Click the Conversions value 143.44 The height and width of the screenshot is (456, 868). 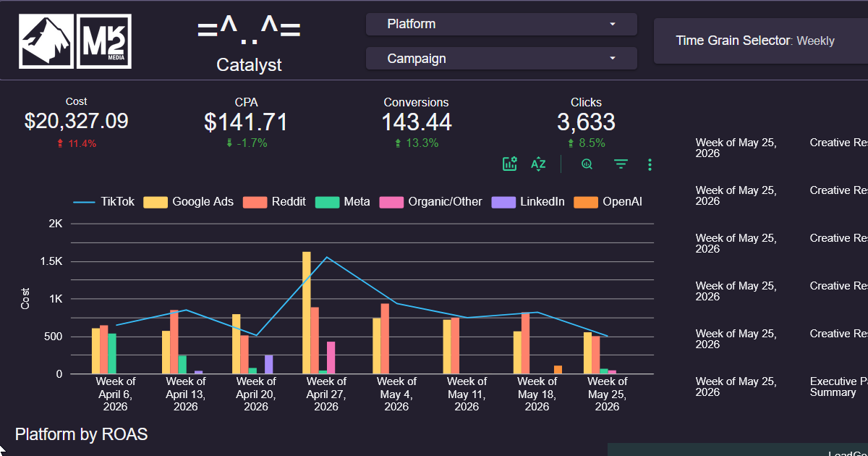click(417, 122)
